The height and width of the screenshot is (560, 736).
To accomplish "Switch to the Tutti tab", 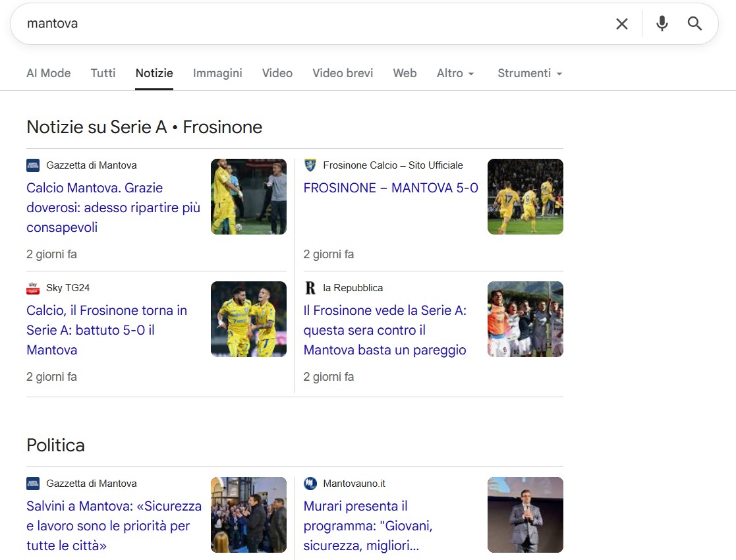I will point(103,73).
